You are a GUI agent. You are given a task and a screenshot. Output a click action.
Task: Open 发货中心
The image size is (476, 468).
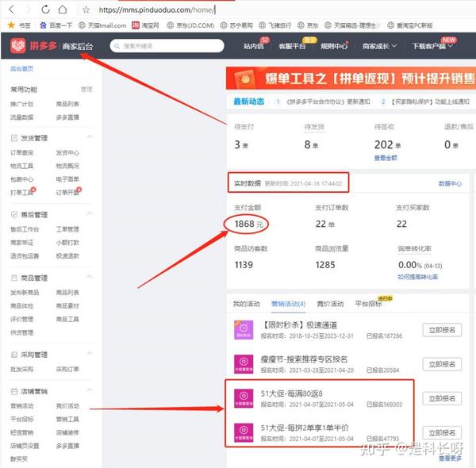pyautogui.click(x=67, y=152)
